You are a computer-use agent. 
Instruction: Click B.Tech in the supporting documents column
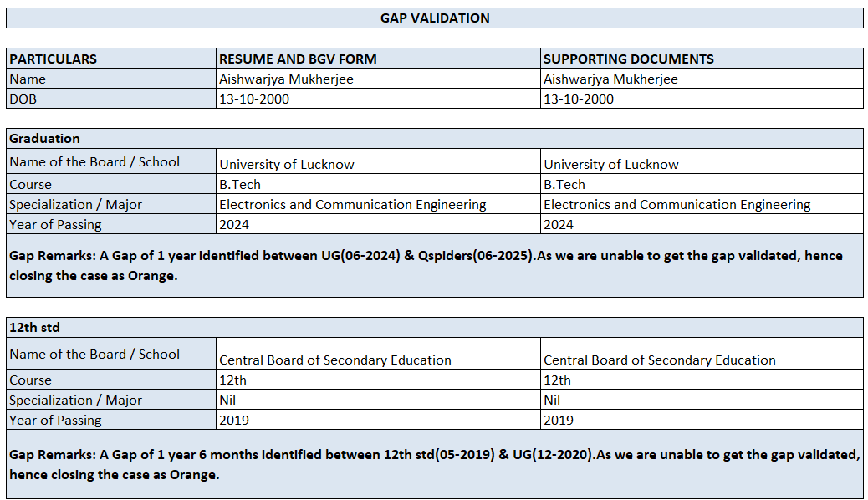click(x=564, y=184)
